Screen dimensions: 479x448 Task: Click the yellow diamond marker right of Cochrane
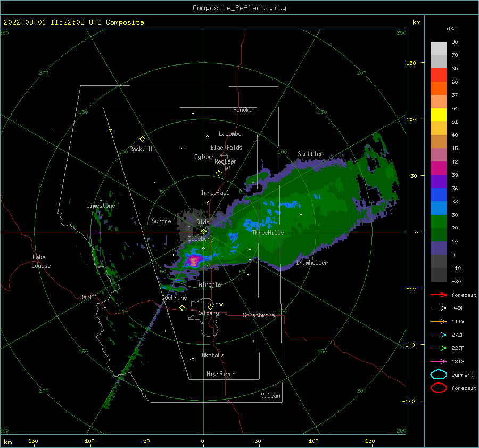[x=182, y=307]
